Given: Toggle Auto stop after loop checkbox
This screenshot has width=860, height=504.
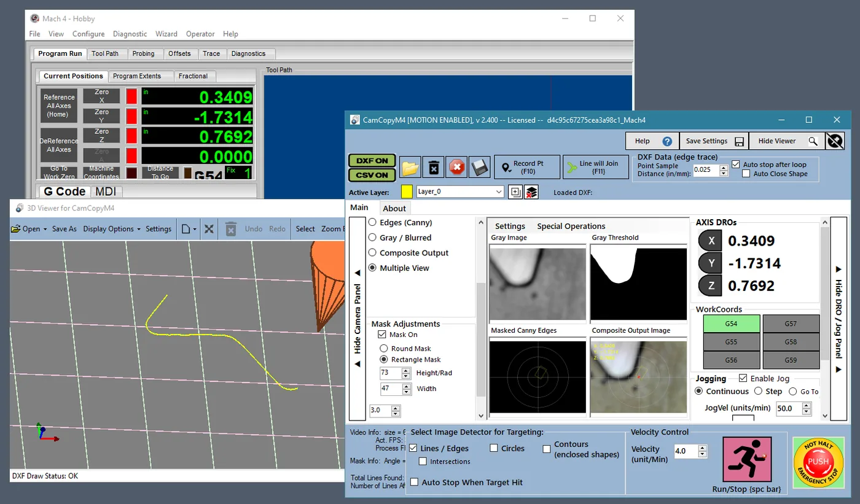Looking at the screenshot, I should coord(736,165).
